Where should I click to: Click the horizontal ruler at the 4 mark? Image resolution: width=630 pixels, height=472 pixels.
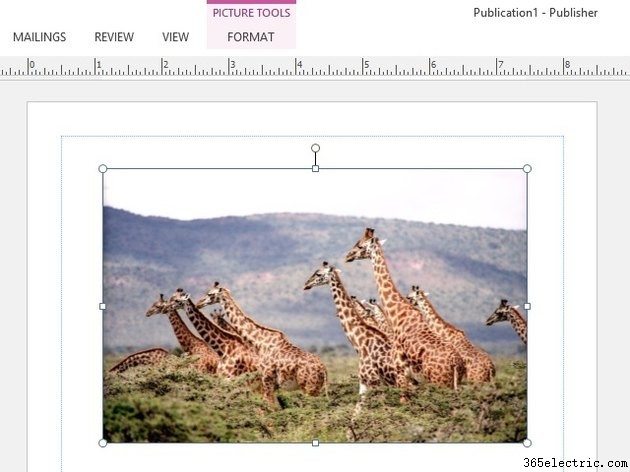click(299, 66)
